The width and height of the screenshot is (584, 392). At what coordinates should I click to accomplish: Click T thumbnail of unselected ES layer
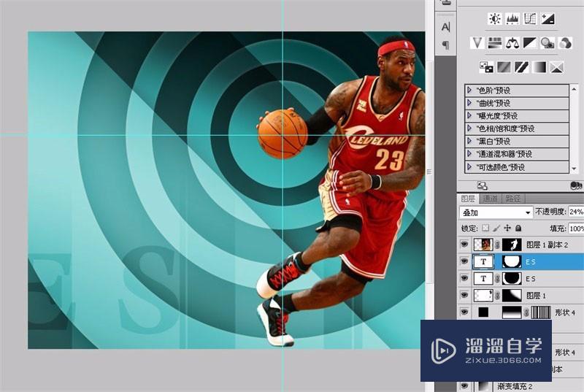click(483, 278)
